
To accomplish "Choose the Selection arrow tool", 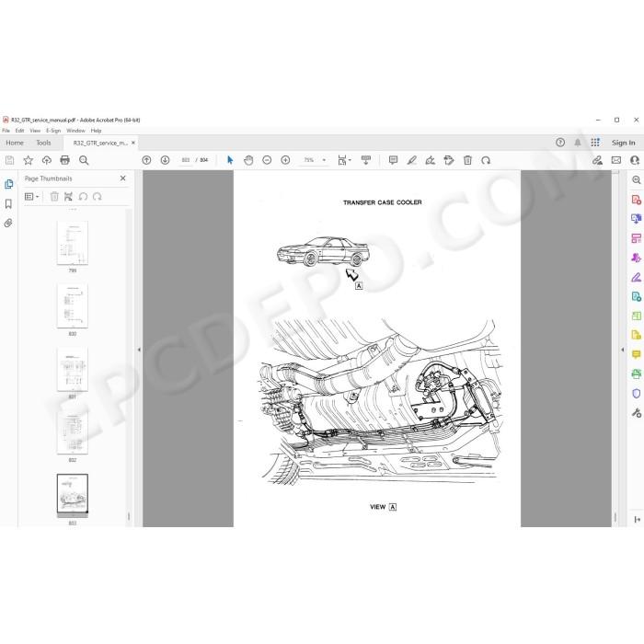I will (230, 160).
